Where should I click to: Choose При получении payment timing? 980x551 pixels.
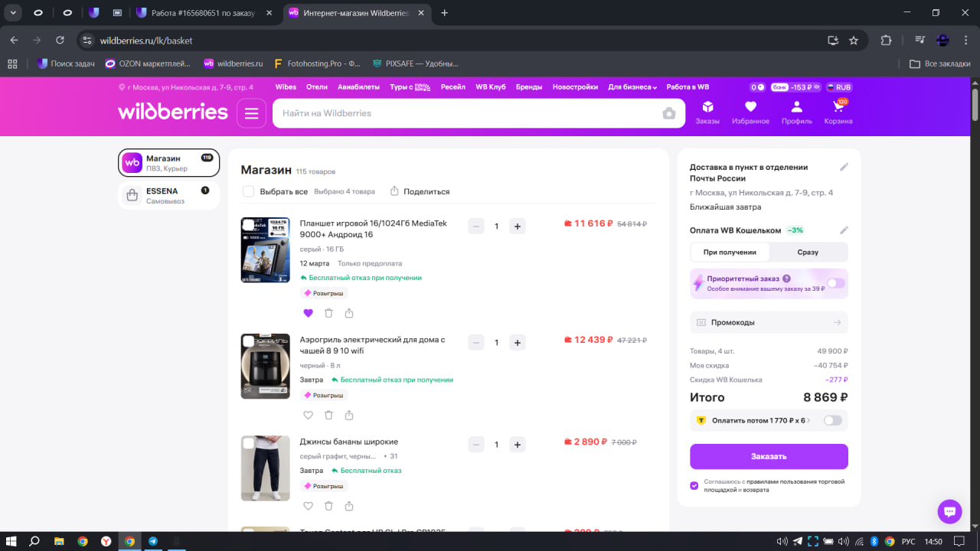pos(730,252)
